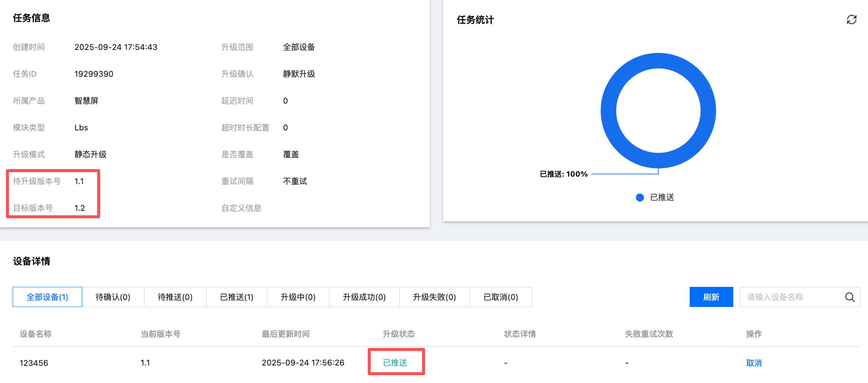This screenshot has width=868, height=383.
Task: Click the 超时时长配置 field label
Action: pyautogui.click(x=245, y=127)
